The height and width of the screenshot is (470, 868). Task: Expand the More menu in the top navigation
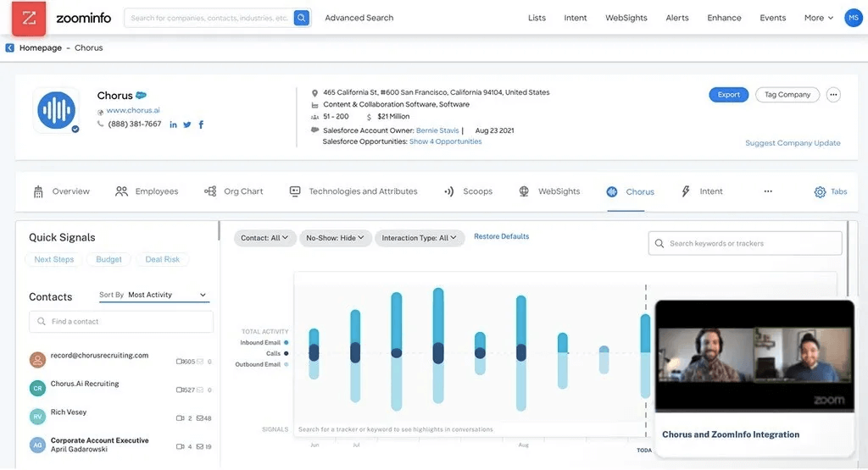(818, 18)
